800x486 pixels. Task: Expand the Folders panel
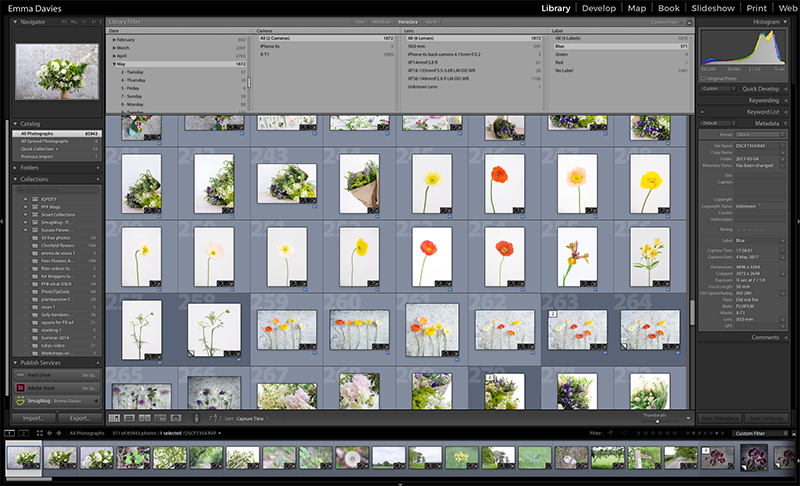click(15, 168)
